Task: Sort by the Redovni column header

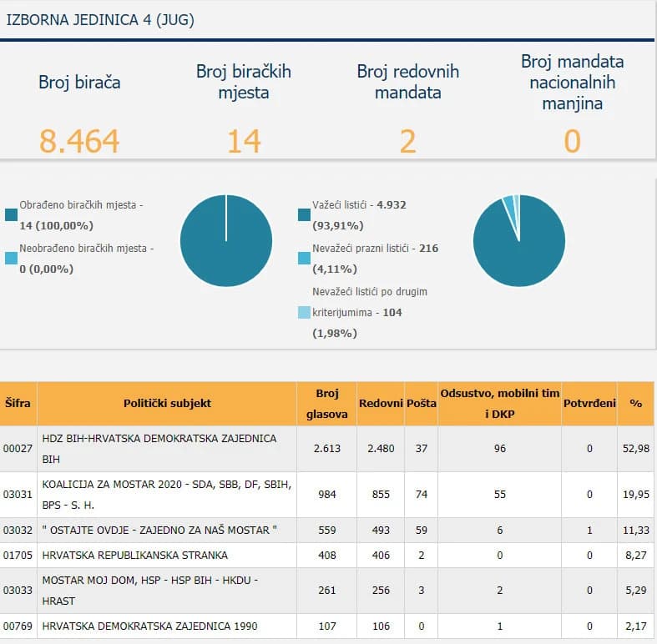Action: [381, 403]
